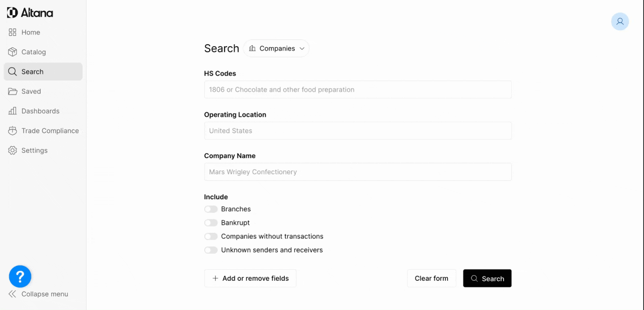Go to Home in sidebar
The image size is (644, 310).
tap(31, 32)
